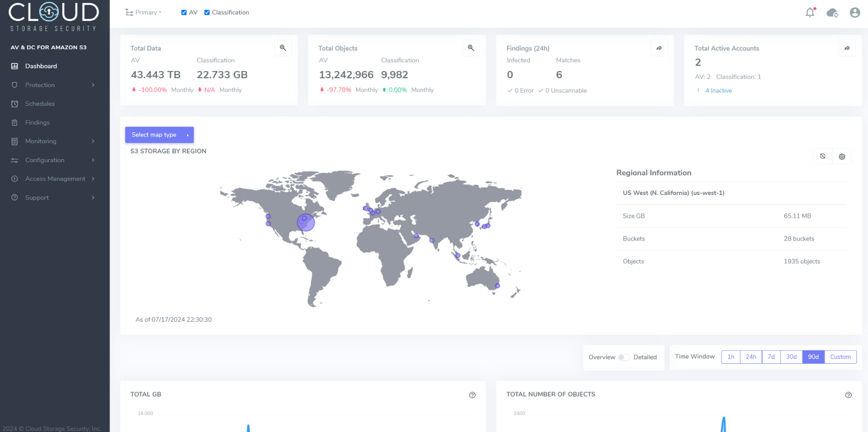This screenshot has width=868, height=432.
Task: Click the Australia region map marker
Action: tap(497, 286)
